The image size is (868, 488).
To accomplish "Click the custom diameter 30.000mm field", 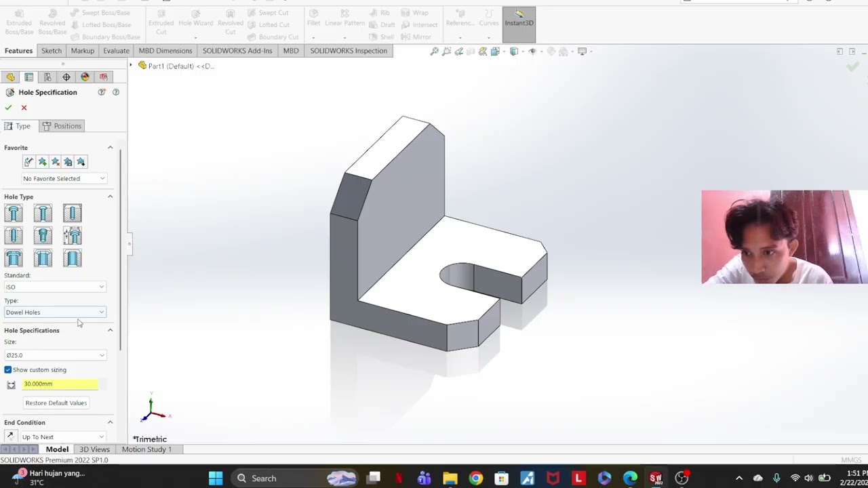I will (x=60, y=384).
